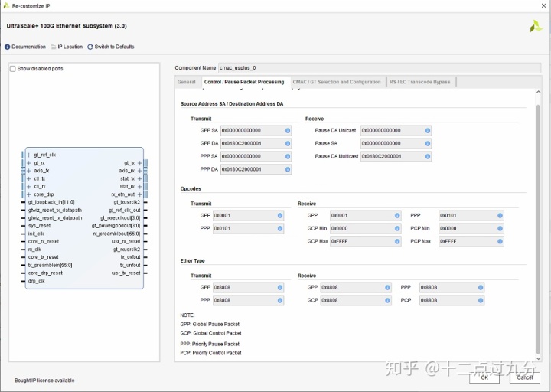This screenshot has height=392, width=551.
Task: Click the rx_preambleout[55:0] port label
Action: [116, 234]
